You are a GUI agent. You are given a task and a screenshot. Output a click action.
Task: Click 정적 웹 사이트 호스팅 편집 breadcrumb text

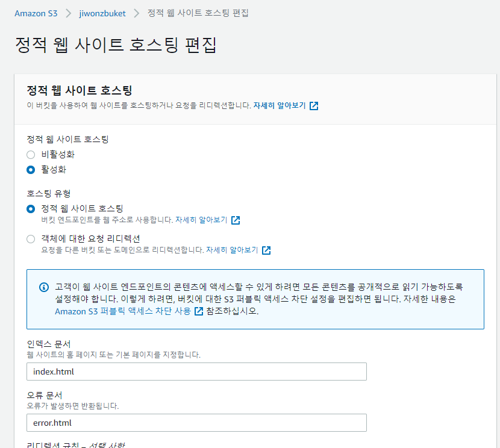198,13
